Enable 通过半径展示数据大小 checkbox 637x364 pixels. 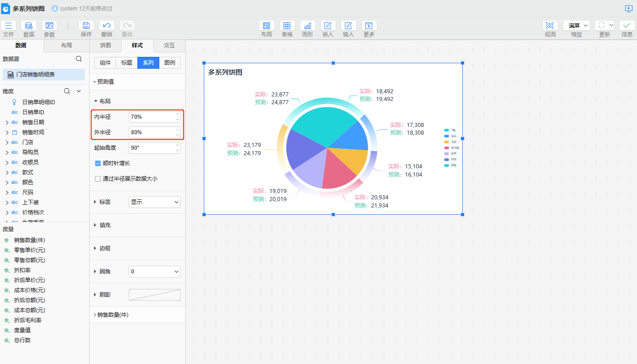click(98, 179)
